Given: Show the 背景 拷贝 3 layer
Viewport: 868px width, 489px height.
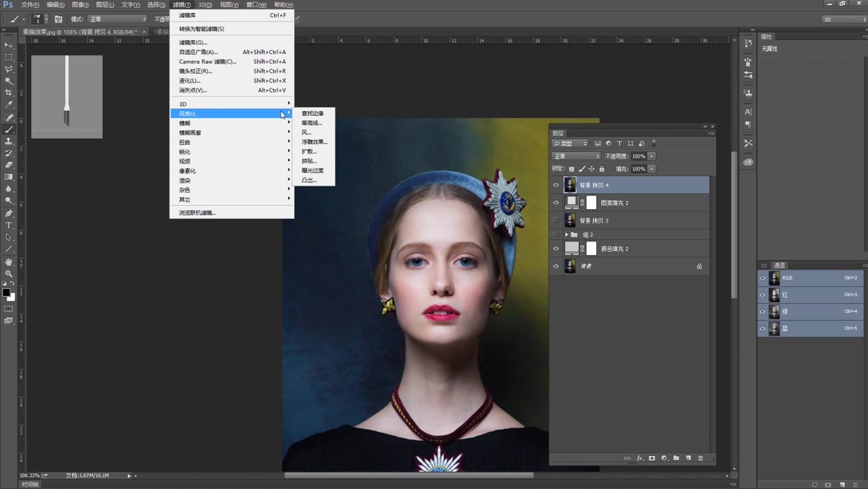Looking at the screenshot, I should coord(555,220).
